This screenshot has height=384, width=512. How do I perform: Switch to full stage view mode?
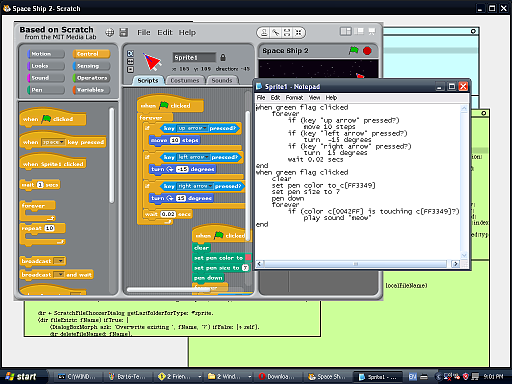359,32
